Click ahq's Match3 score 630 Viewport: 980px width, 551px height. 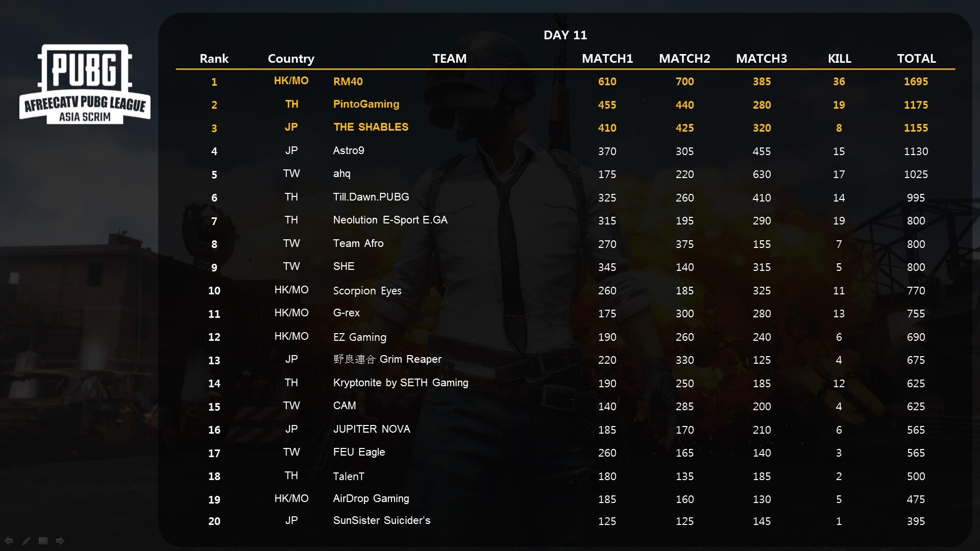click(762, 174)
